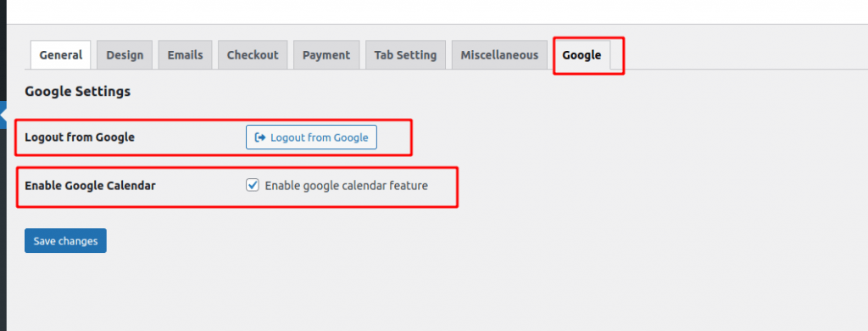Open the Emails tab

point(185,55)
